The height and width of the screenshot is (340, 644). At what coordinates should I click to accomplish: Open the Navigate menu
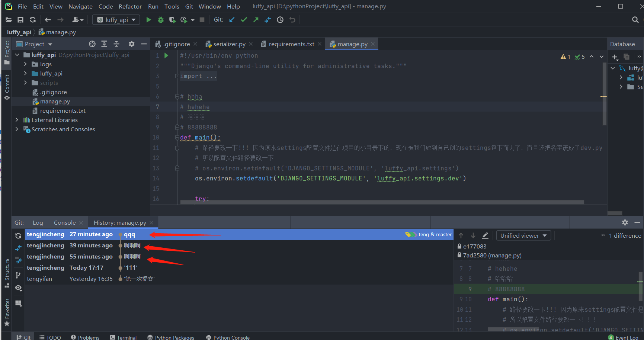[x=80, y=6]
